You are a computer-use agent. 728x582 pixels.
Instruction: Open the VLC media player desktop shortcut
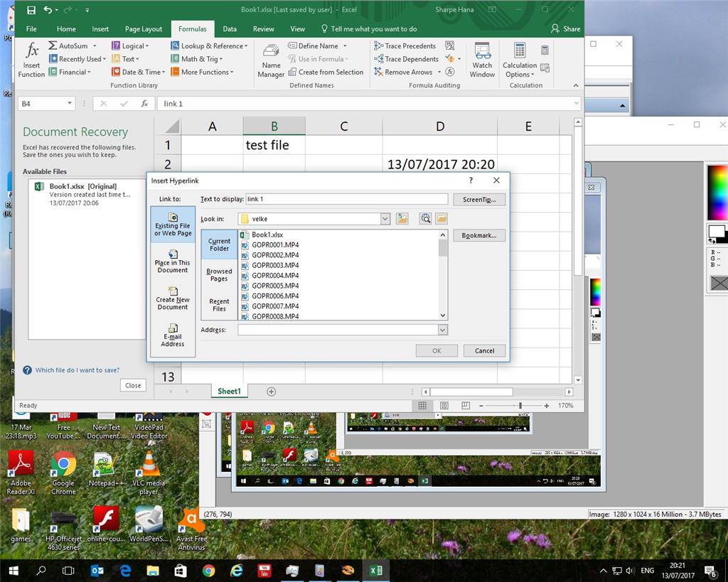tap(149, 474)
